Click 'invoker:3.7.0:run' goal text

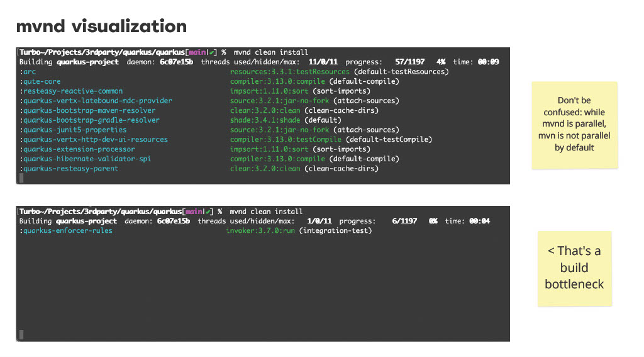(x=260, y=230)
